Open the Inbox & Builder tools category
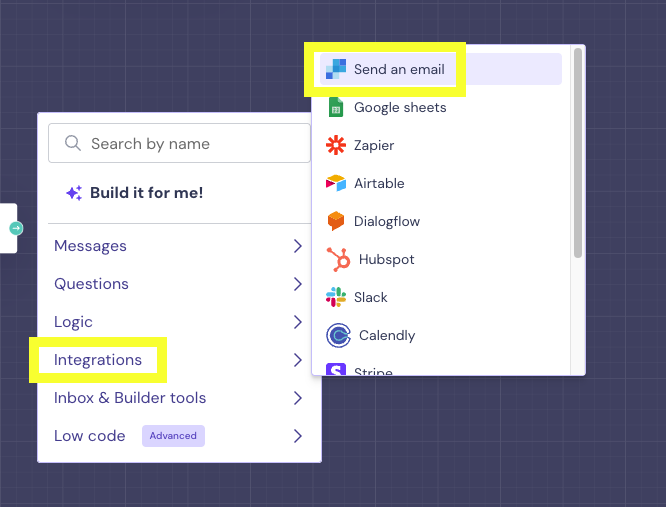The height and width of the screenshot is (507, 666). 130,398
